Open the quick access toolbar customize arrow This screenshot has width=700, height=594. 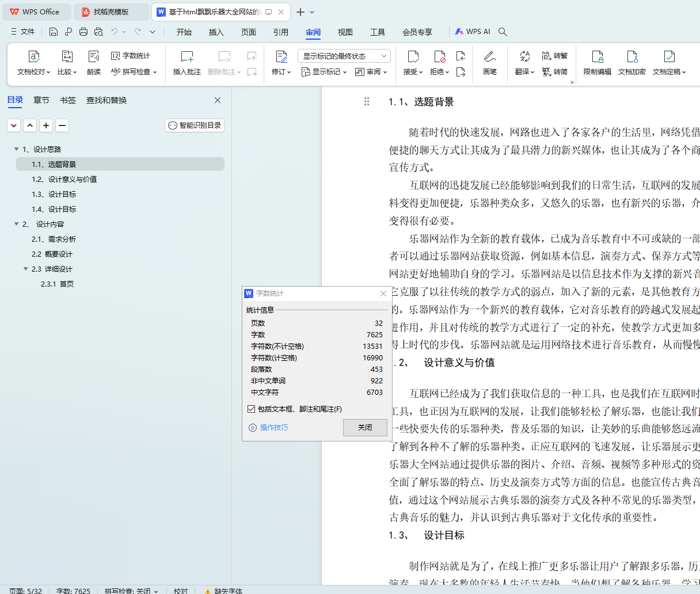153,32
